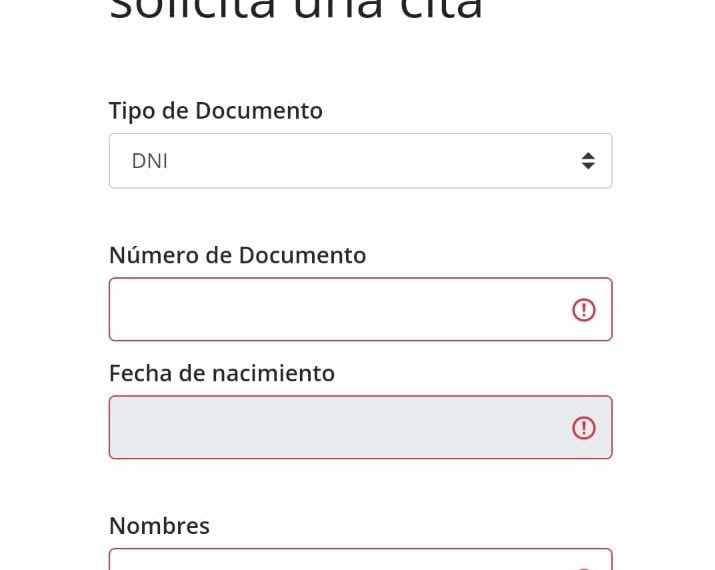
Task: Click the partially visible icon in Nombres field
Action: click(x=584, y=568)
